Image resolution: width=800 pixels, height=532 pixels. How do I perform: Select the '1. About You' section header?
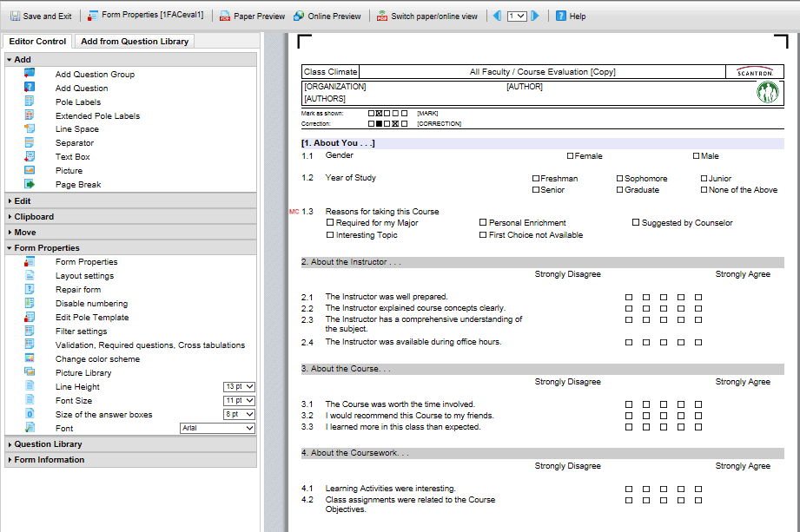(x=542, y=143)
